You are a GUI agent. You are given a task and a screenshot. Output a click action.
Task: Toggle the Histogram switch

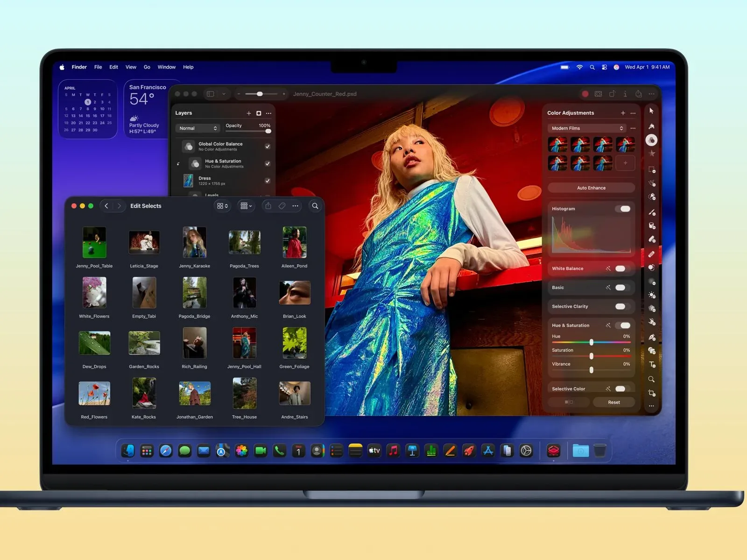coord(623,209)
